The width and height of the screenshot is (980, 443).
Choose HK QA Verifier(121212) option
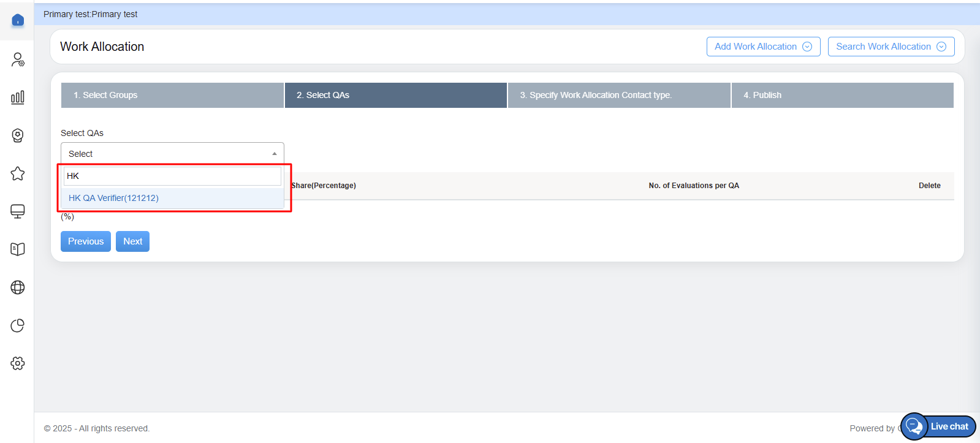coord(113,198)
